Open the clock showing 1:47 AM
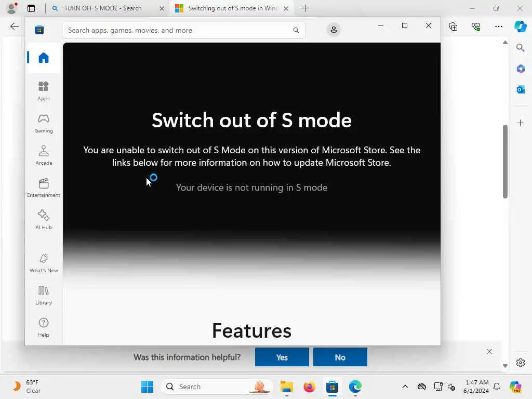This screenshot has height=399, width=532. pyautogui.click(x=476, y=387)
